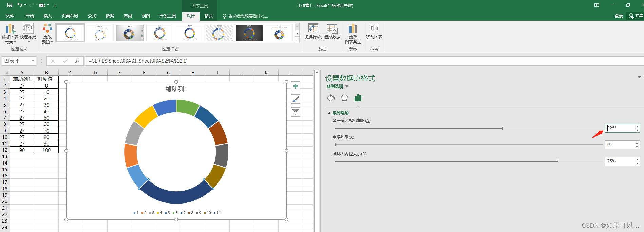Expand the chart styles gallery More arrow
The image size is (644, 232).
point(297,40)
